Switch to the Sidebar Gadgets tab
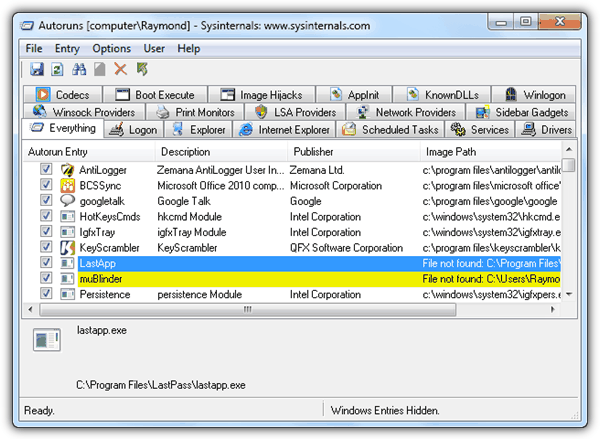The width and height of the screenshot is (600, 439). coord(521,112)
